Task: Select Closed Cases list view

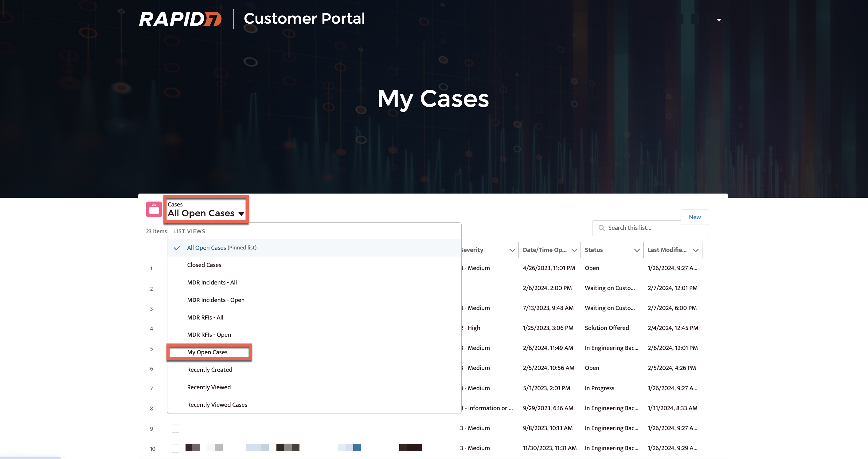Action: click(204, 265)
